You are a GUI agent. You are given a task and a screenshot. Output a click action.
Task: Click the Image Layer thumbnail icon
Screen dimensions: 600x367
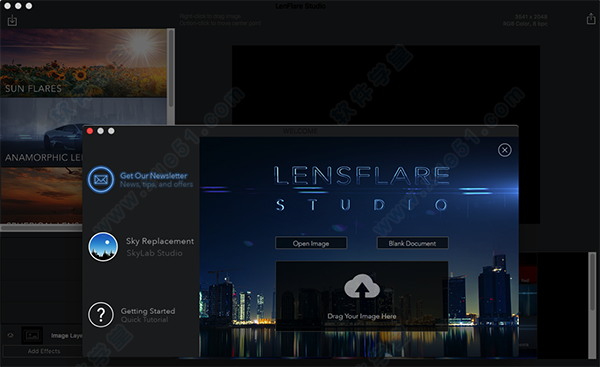pos(32,336)
